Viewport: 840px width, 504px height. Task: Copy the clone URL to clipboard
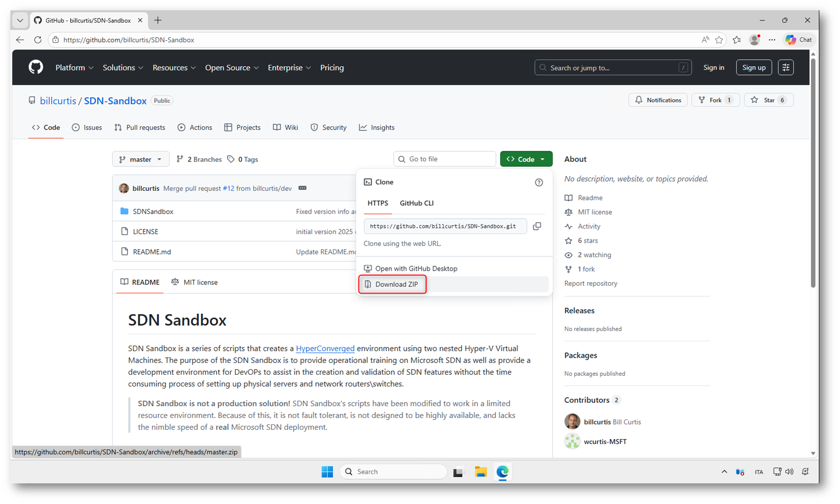coord(537,226)
